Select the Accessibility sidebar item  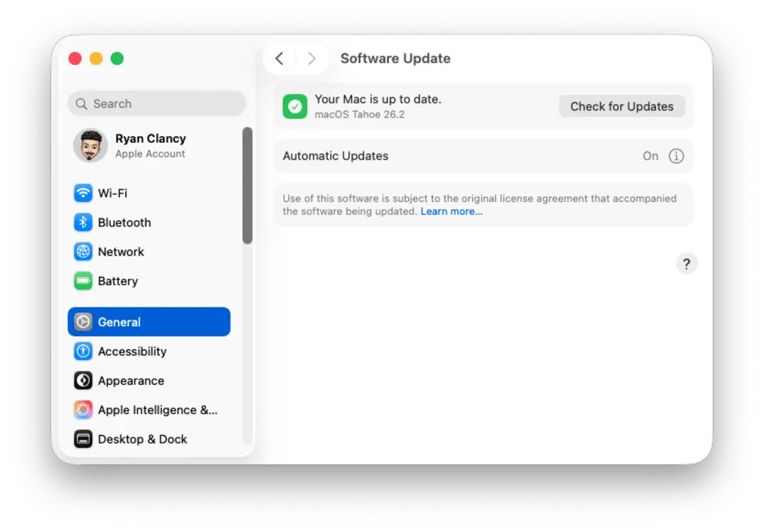click(131, 351)
